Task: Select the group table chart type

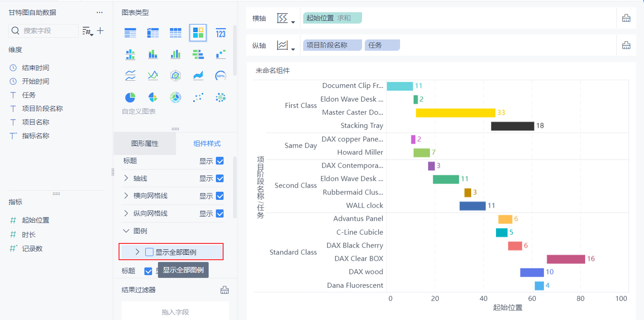Action: pyautogui.click(x=130, y=33)
